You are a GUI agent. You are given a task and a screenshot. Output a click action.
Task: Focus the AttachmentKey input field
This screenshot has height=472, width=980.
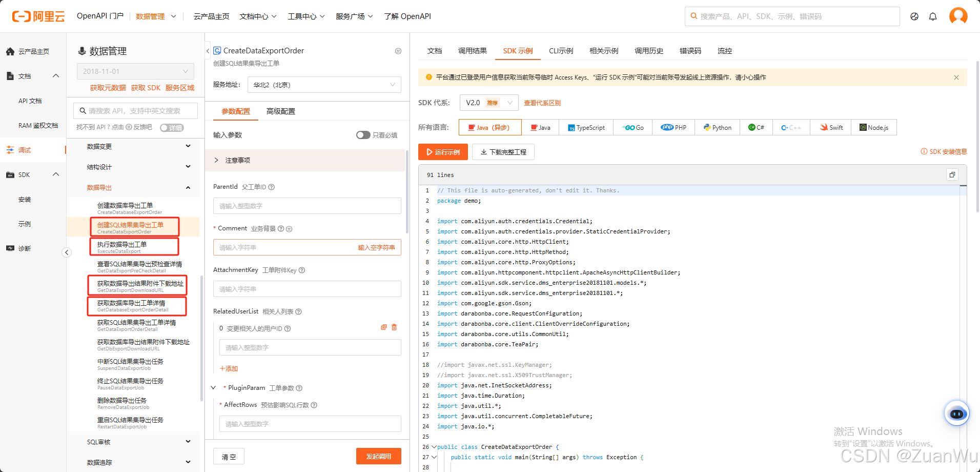click(307, 289)
